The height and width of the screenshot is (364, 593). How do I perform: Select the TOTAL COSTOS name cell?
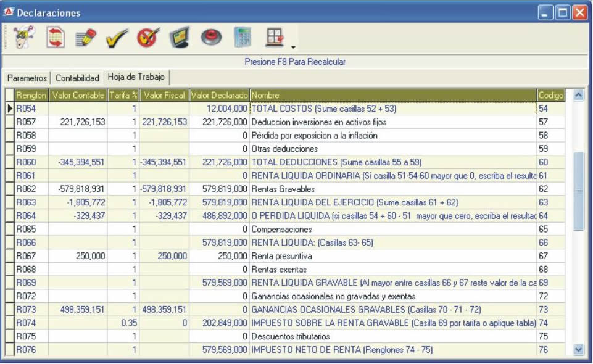(x=393, y=109)
